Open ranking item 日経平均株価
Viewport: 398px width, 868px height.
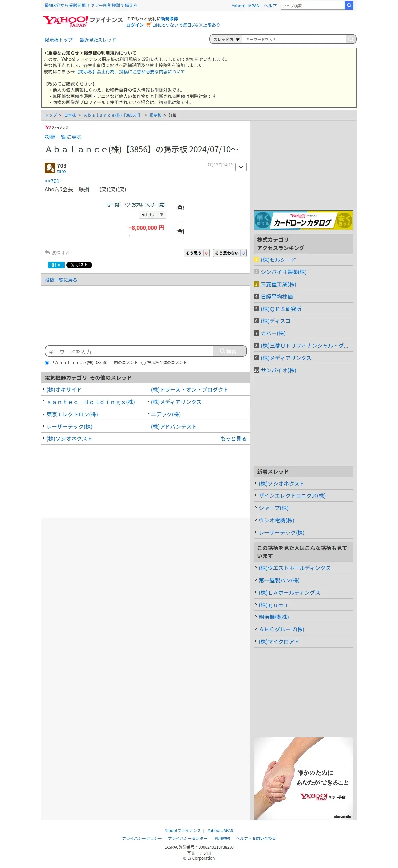point(277,297)
